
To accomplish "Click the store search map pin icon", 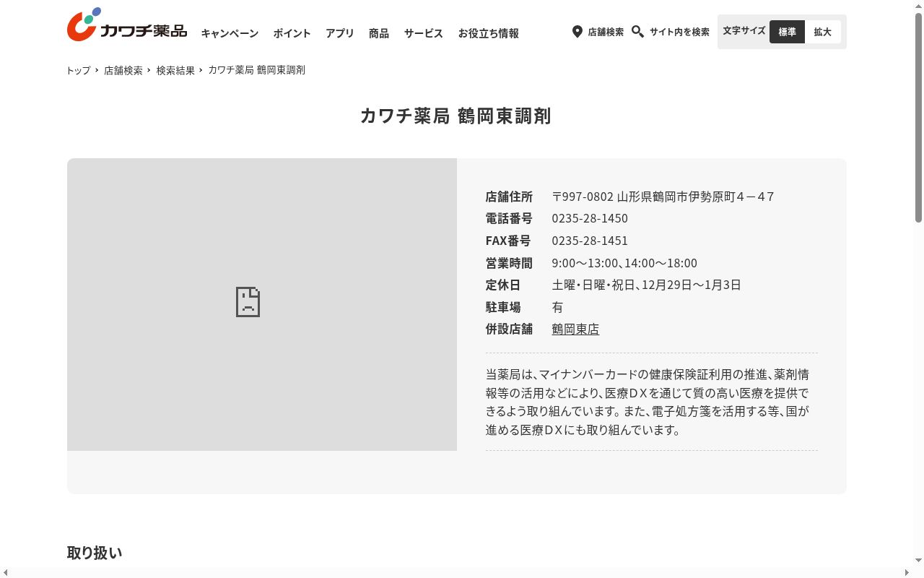I will point(577,32).
